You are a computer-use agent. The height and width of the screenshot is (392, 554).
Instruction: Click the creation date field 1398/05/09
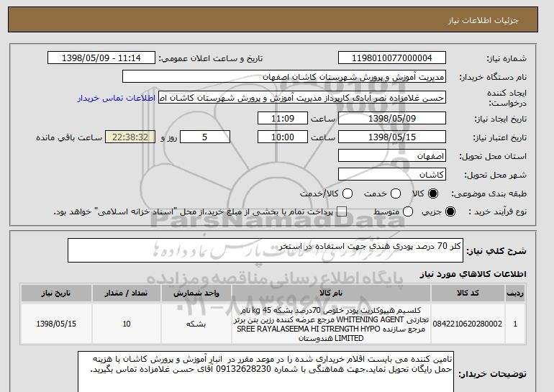click(x=392, y=118)
